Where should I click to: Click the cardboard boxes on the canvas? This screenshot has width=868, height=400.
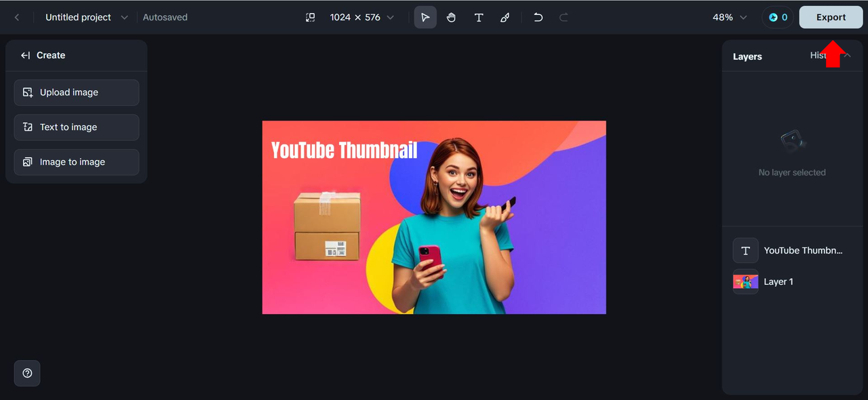tap(327, 226)
